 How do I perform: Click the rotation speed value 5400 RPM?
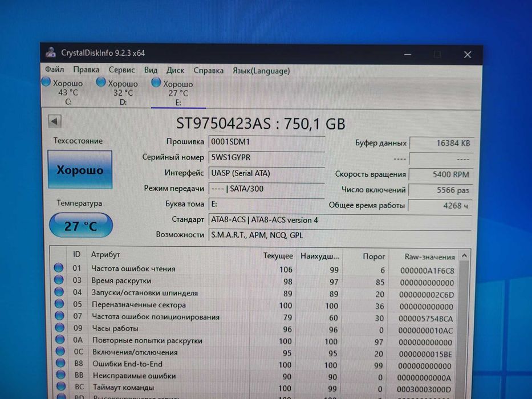point(440,174)
